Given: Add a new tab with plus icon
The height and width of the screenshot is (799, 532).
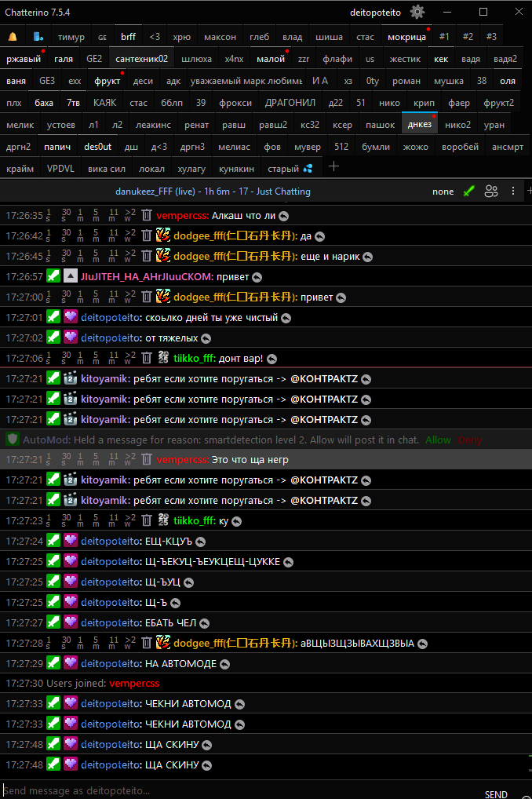Looking at the screenshot, I should coord(334,167).
